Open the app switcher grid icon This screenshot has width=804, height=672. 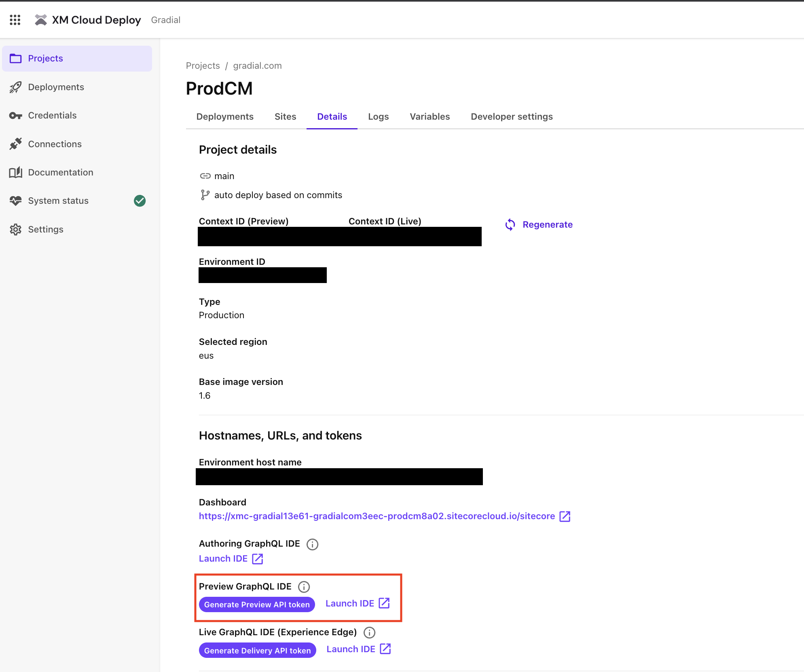[x=15, y=20]
